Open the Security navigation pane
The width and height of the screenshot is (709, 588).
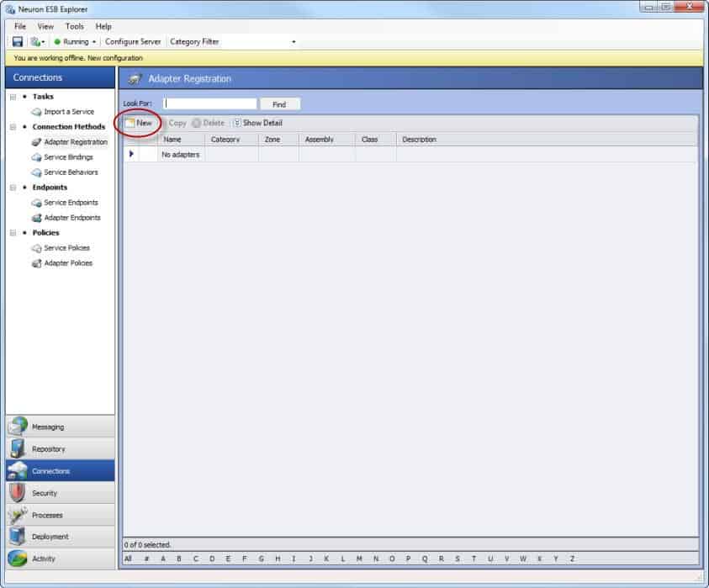pos(61,493)
